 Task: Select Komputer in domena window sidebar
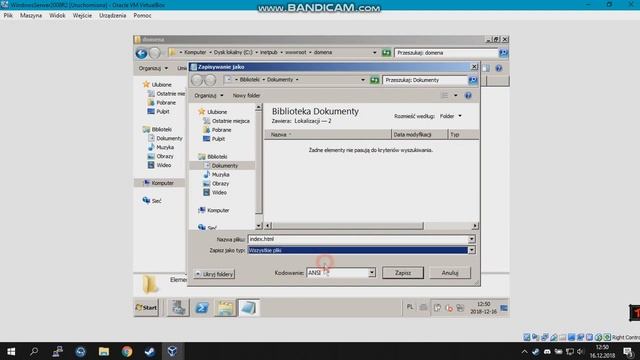point(158,183)
